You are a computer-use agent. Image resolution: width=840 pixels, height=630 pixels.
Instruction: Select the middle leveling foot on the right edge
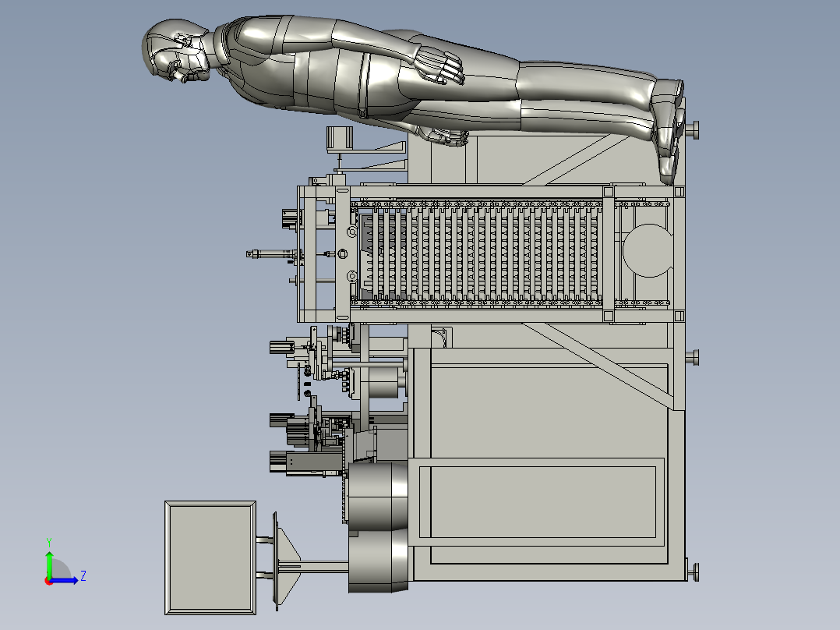tap(693, 358)
